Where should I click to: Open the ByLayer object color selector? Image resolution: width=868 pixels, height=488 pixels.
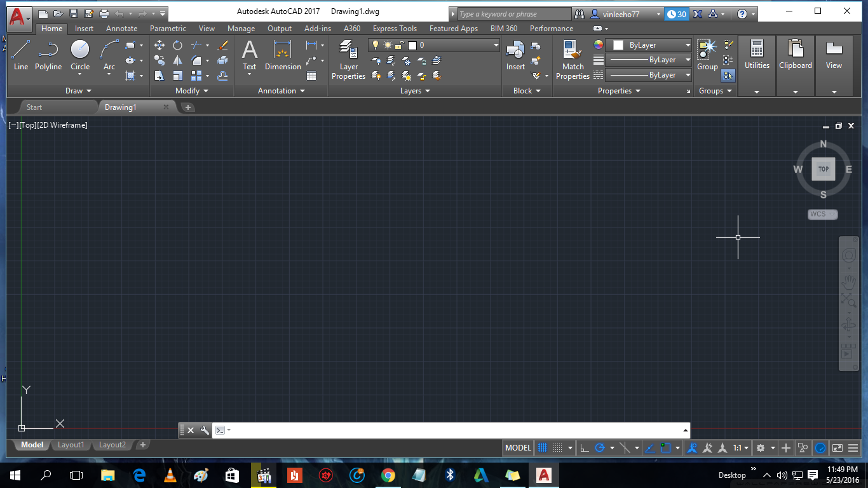(x=648, y=45)
